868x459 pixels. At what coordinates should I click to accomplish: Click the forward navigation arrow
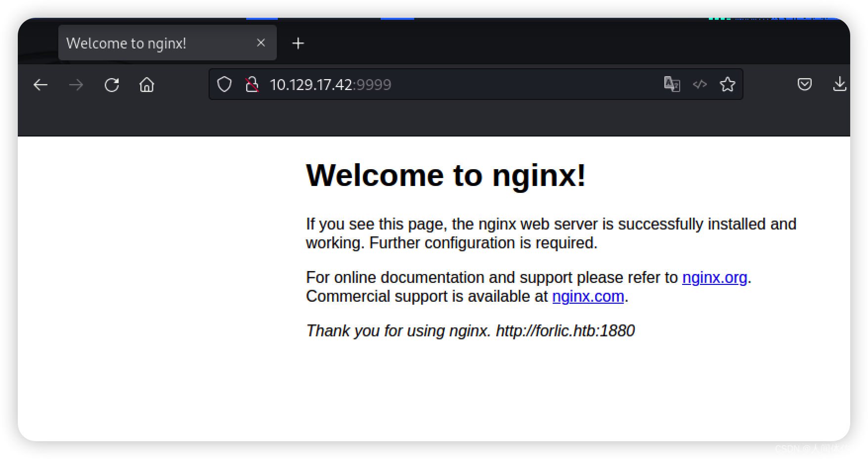(x=76, y=85)
